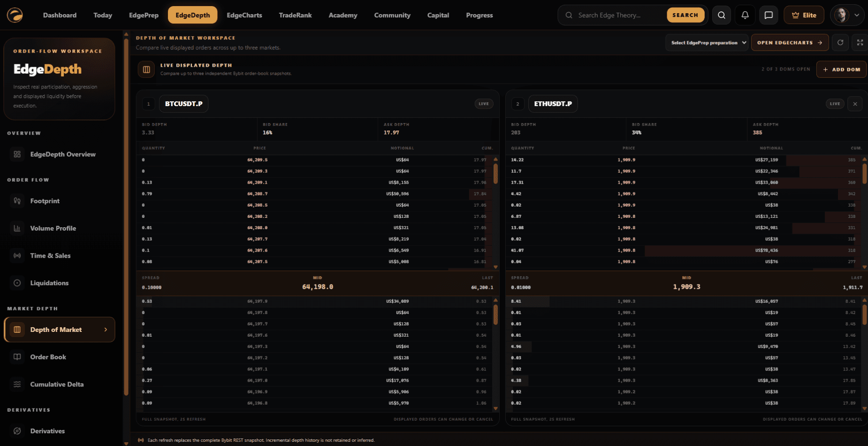Open the Footprint view
This screenshot has width=868, height=446.
59,201
